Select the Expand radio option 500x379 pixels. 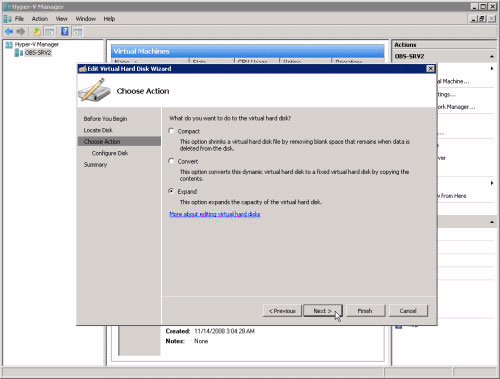pos(171,191)
